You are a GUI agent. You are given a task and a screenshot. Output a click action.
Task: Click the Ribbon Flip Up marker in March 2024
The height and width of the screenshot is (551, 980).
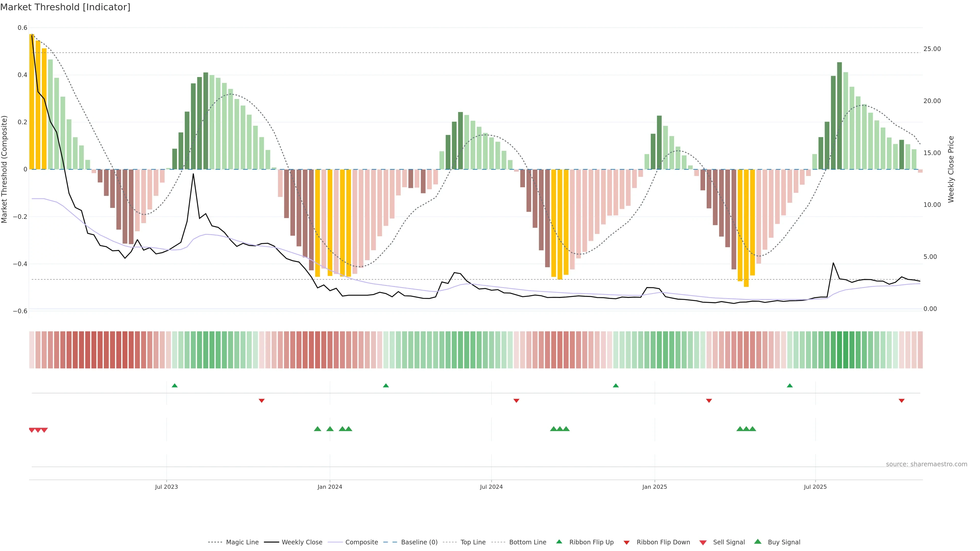coord(386,386)
